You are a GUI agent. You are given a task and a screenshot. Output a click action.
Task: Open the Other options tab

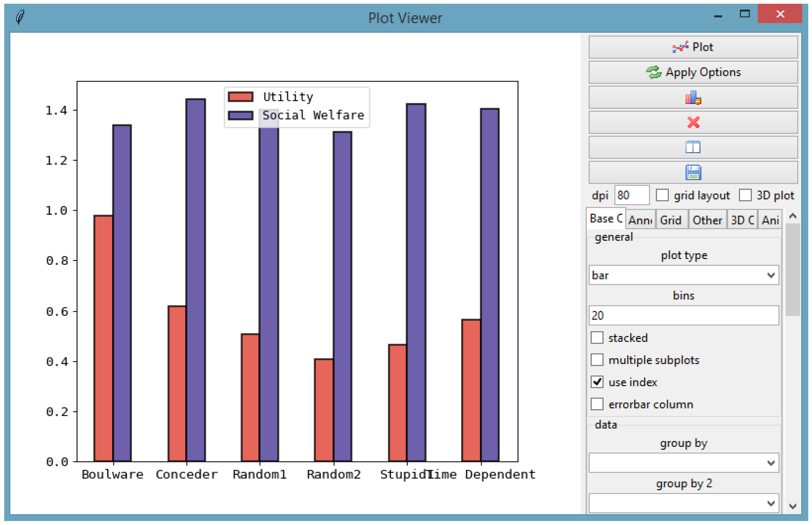[x=707, y=220]
